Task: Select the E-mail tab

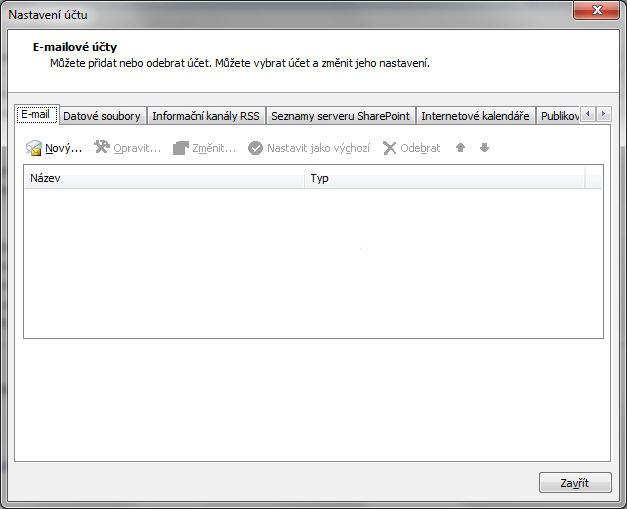Action: 36,115
